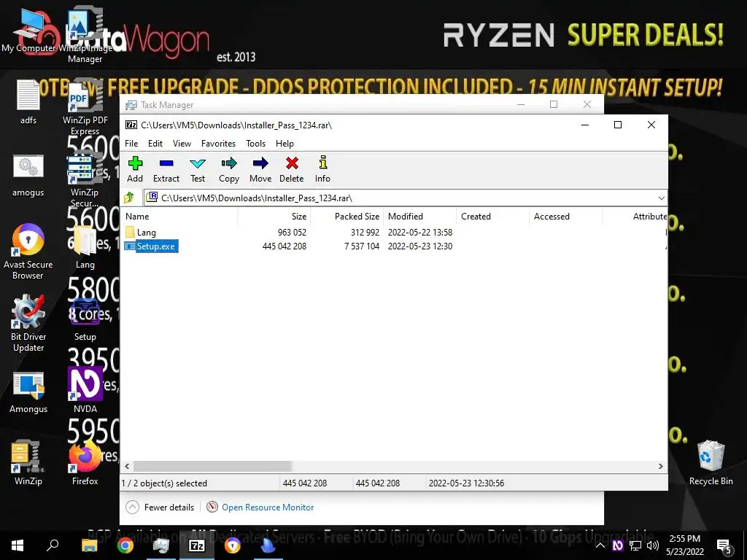Click the left scroll arrow of file list

pyautogui.click(x=127, y=466)
